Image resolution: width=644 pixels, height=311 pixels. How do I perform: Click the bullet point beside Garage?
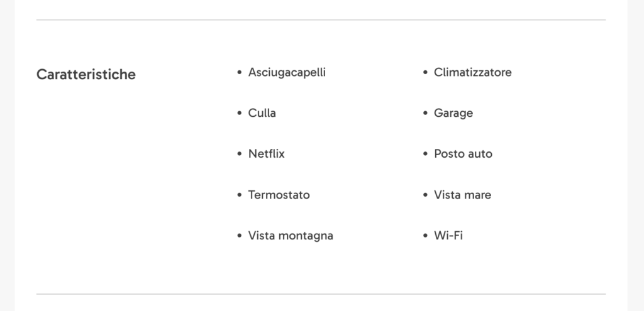[426, 113]
